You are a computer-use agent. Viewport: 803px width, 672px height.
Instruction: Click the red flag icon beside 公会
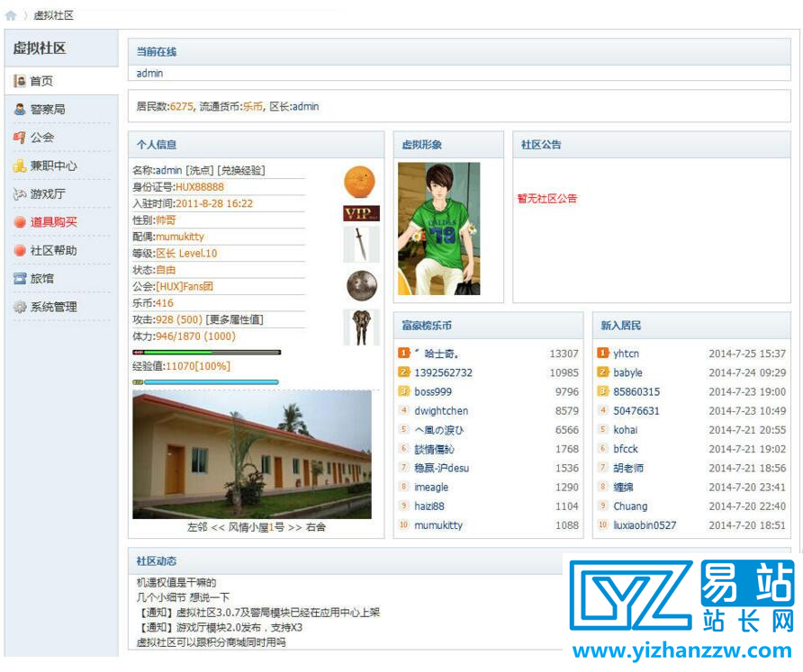pyautogui.click(x=20, y=137)
